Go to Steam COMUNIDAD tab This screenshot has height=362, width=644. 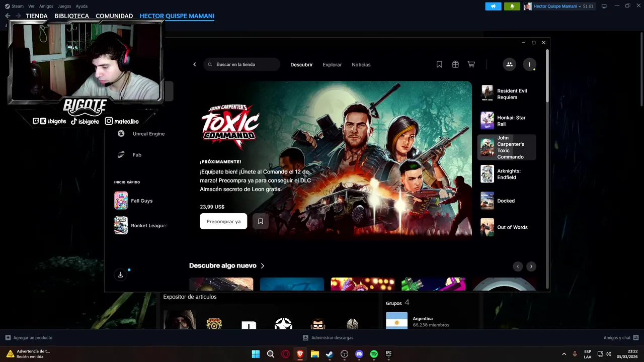coord(114,16)
